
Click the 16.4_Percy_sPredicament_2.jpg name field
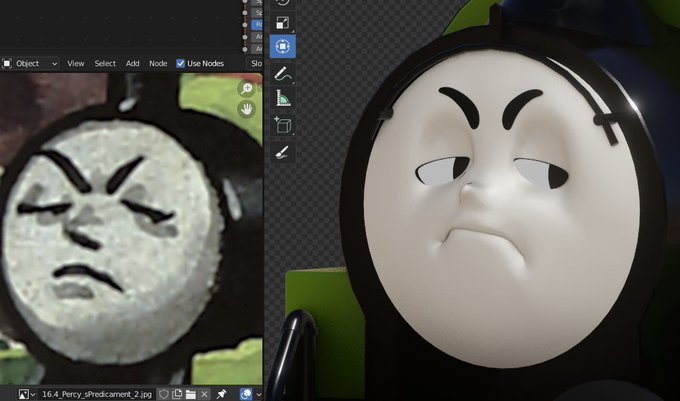[x=97, y=394]
